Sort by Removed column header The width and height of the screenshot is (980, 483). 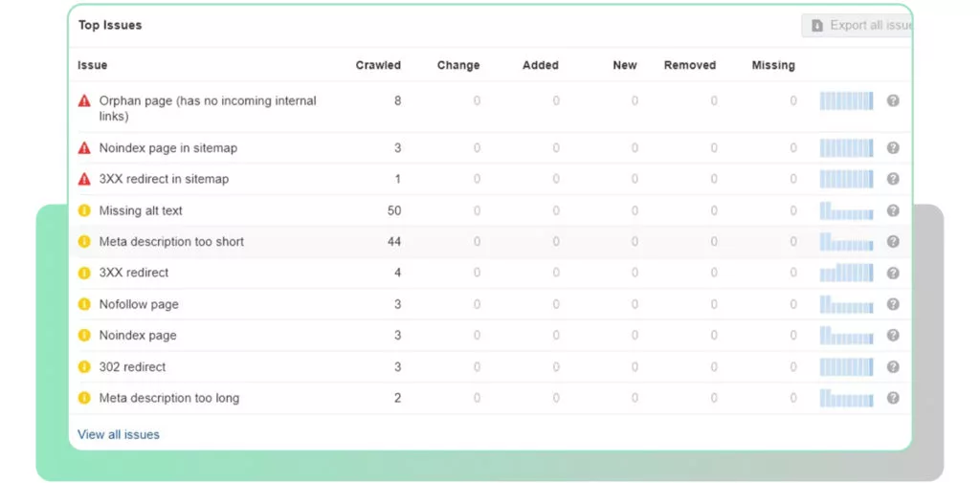coord(690,65)
